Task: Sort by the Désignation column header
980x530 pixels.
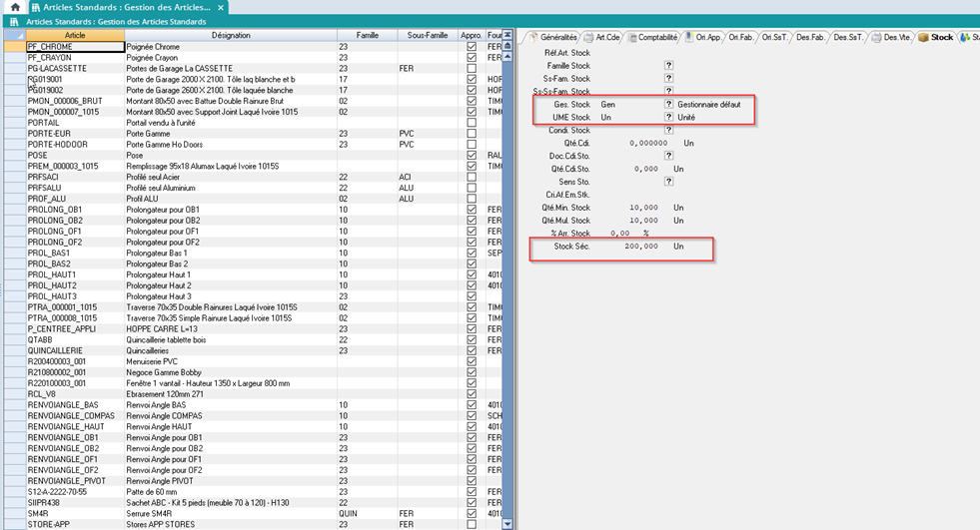Action: click(x=231, y=35)
